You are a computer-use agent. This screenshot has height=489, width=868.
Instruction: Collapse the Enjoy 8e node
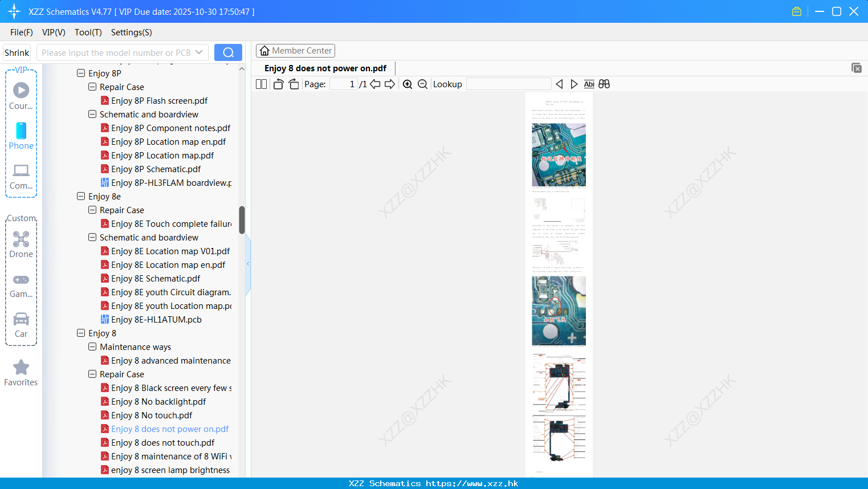(x=81, y=197)
